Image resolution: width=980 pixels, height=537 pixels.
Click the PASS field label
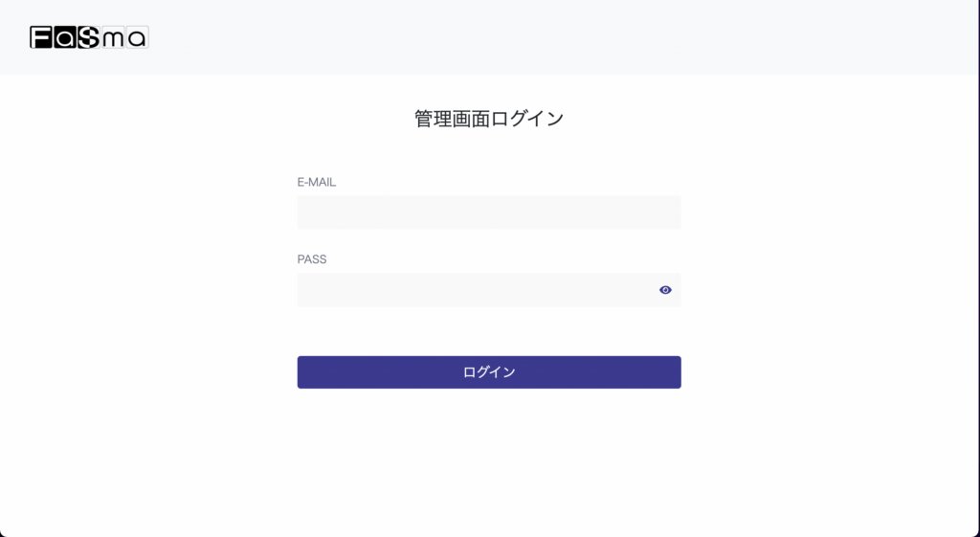pyautogui.click(x=312, y=259)
